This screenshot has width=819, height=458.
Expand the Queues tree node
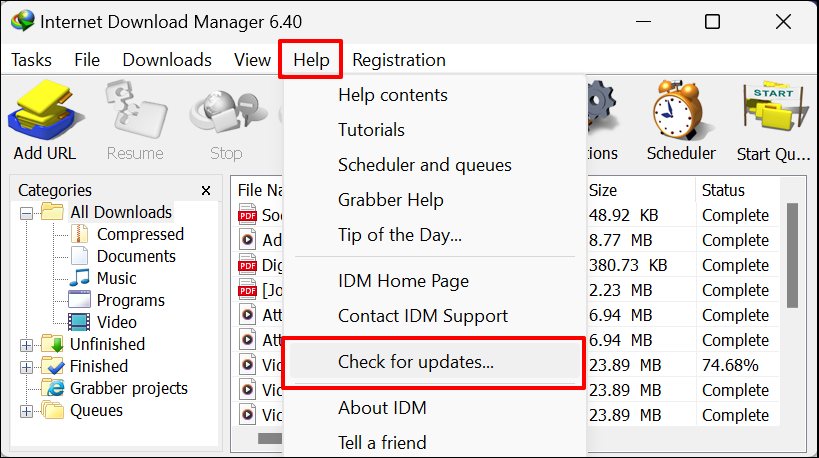pyautogui.click(x=26, y=410)
